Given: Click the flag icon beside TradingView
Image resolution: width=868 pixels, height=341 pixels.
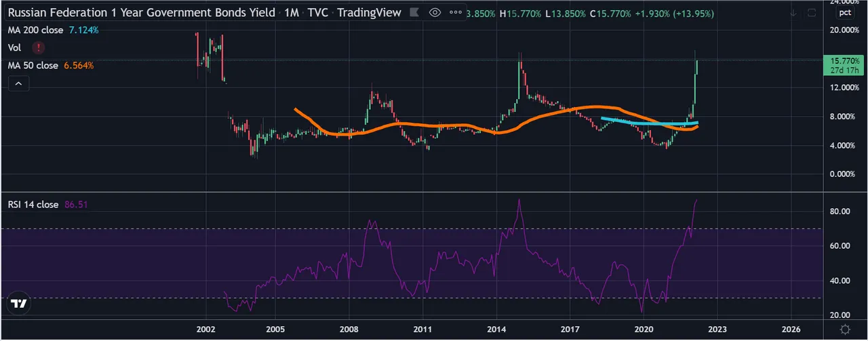Looking at the screenshot, I should tap(413, 13).
